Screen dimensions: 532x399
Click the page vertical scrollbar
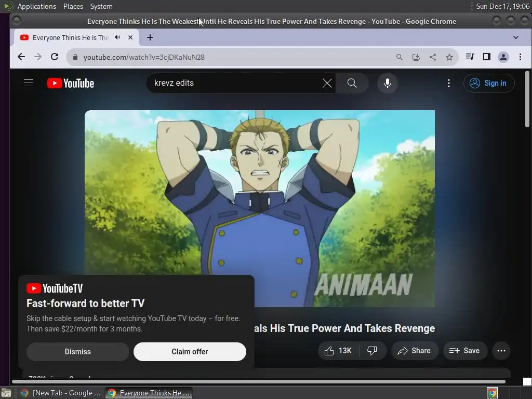[527, 99]
